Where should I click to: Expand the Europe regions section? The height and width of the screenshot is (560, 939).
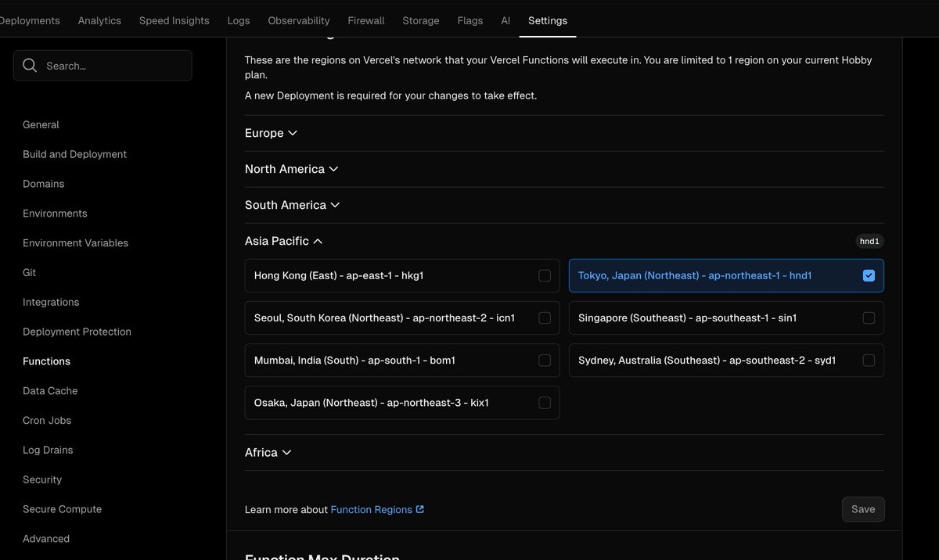click(x=271, y=133)
